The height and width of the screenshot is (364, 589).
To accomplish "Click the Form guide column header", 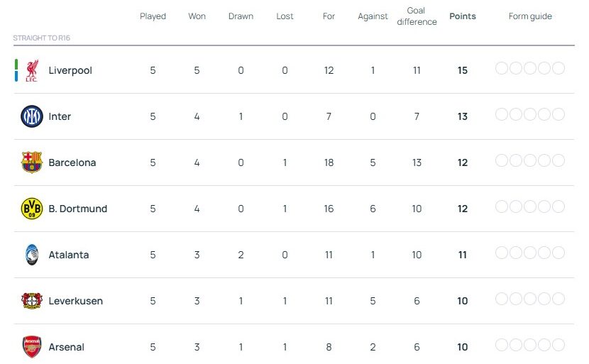I will 530,16.
